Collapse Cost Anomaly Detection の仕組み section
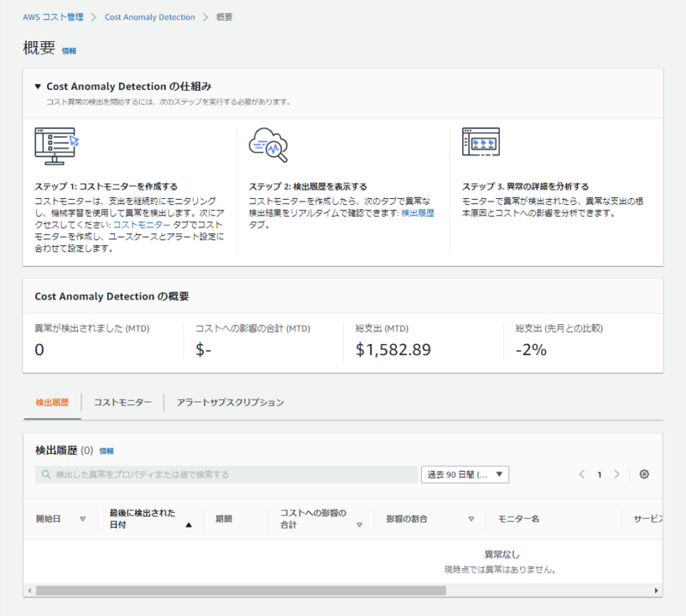The height and width of the screenshot is (616, 686). tap(38, 87)
